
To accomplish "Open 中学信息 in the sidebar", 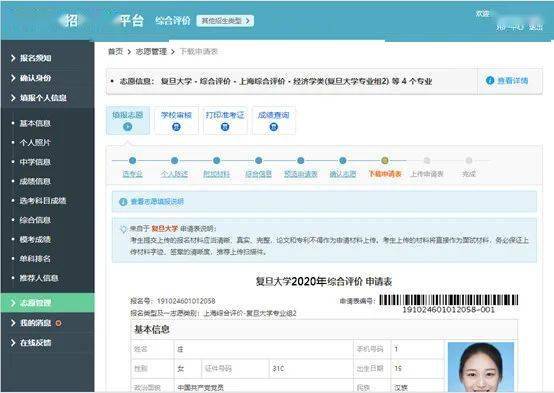I will (x=35, y=162).
